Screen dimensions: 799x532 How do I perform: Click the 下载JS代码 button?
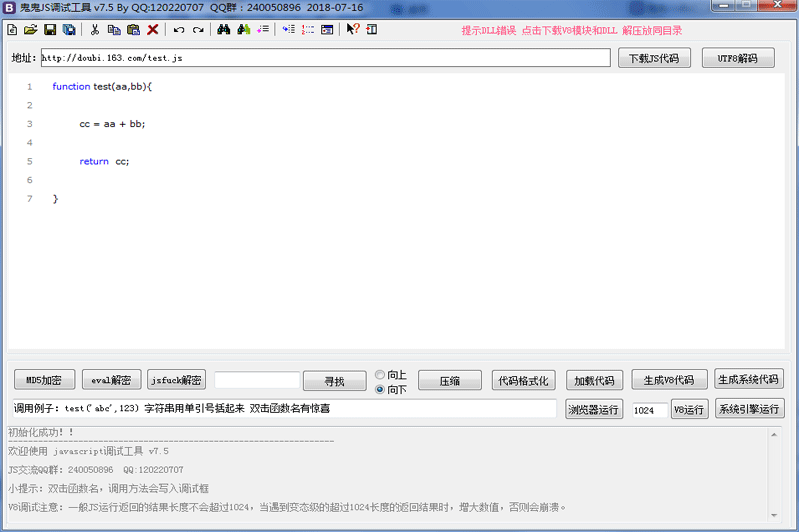pyautogui.click(x=654, y=58)
